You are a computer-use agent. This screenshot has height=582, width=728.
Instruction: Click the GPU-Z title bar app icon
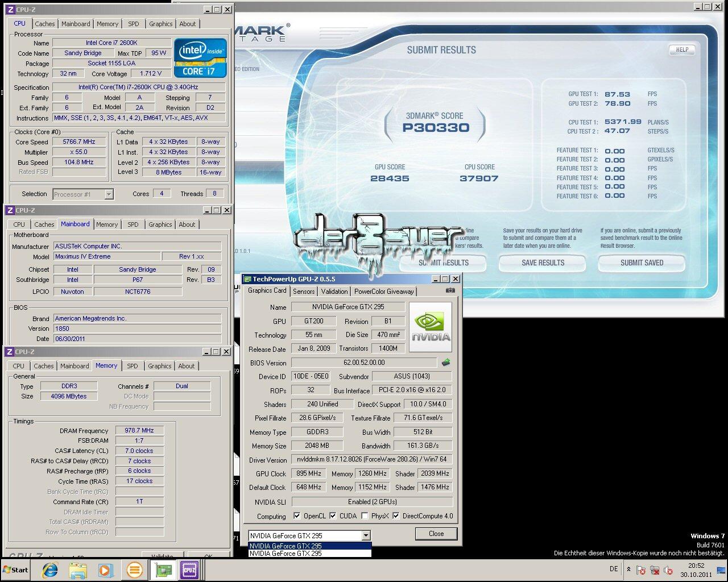tap(247, 279)
